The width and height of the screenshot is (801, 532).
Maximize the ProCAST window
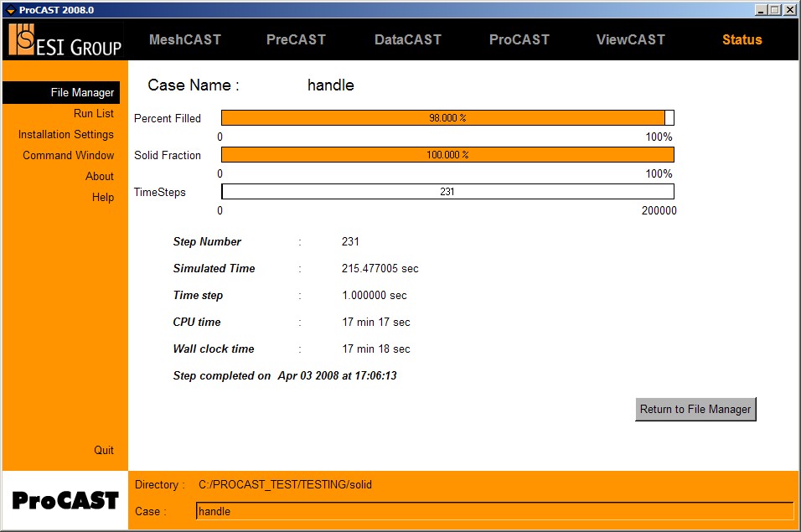[774, 10]
